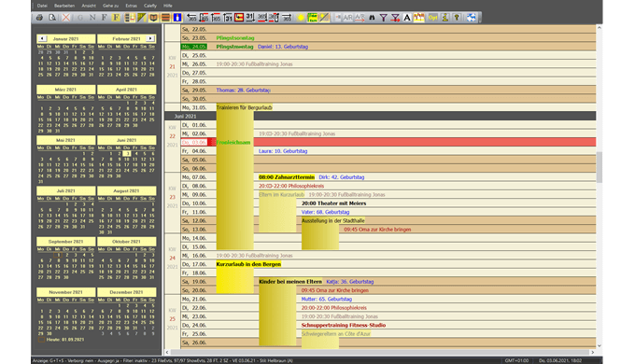Click the horizontal scroll right arrow

coord(592,352)
